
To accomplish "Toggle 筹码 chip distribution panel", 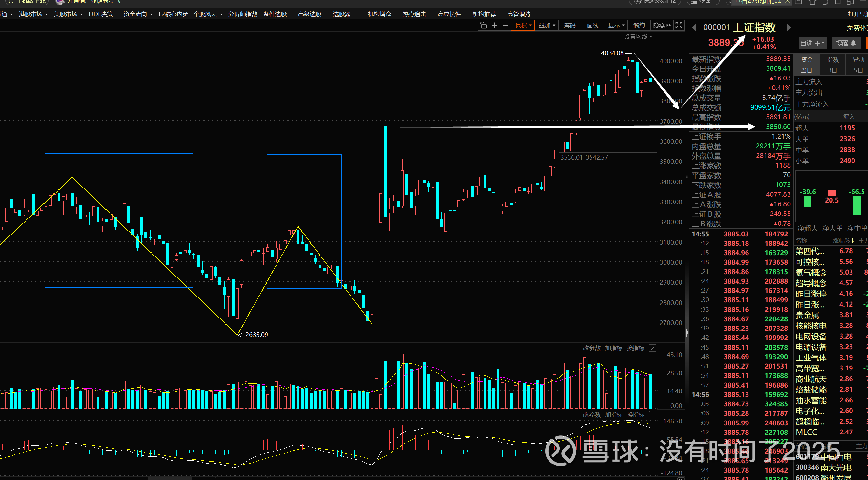I will [570, 25].
